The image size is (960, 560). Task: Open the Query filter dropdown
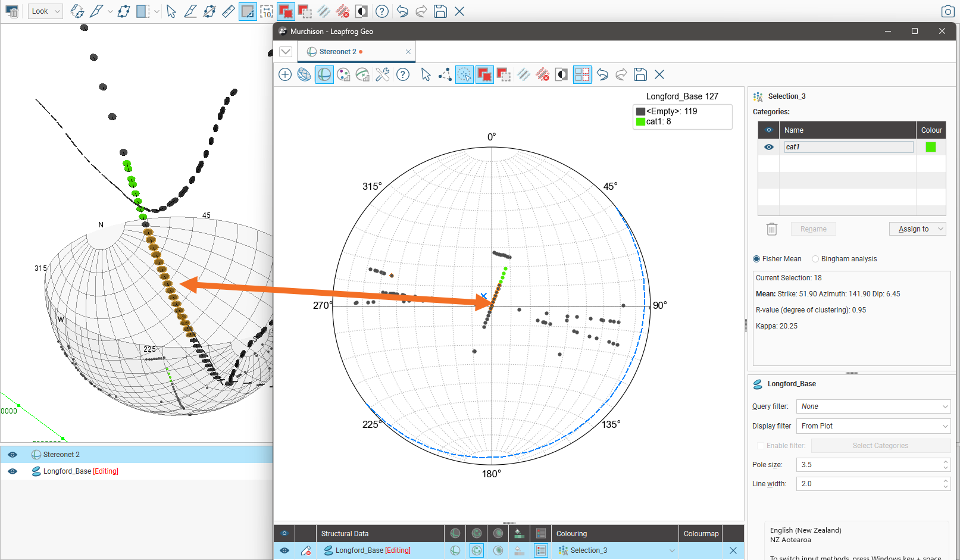(x=873, y=406)
